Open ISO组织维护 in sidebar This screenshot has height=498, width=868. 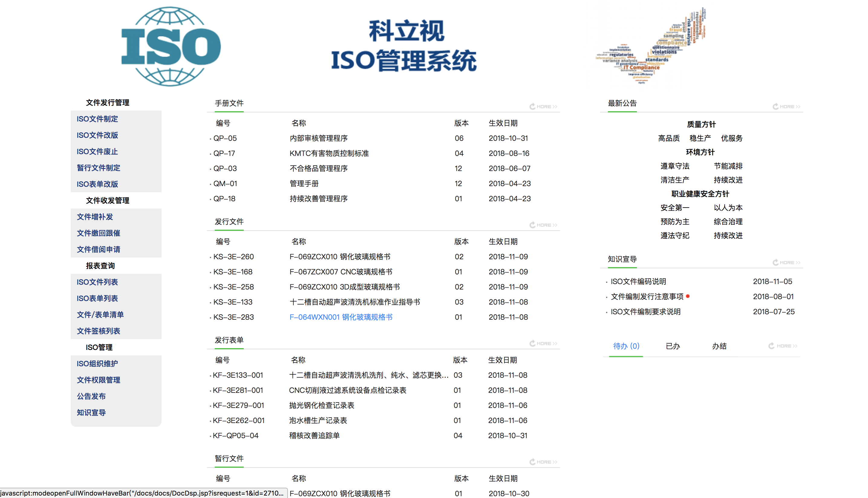point(97,364)
